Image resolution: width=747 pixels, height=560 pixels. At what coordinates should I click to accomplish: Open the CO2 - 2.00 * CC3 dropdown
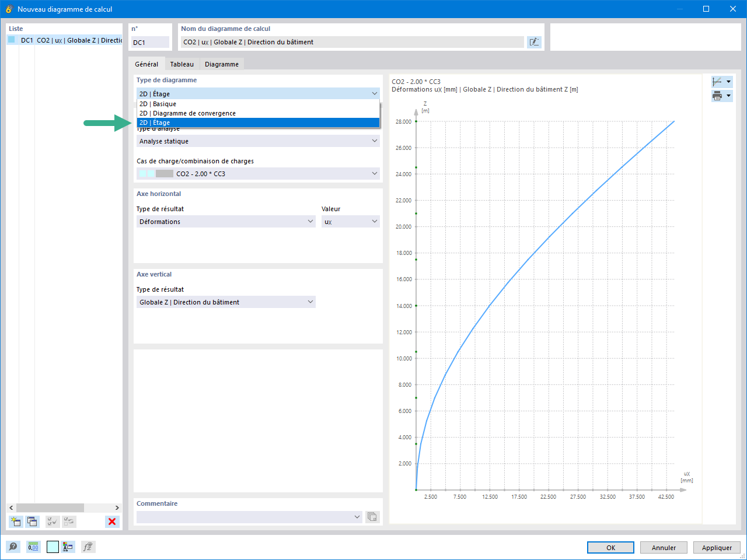click(x=258, y=174)
